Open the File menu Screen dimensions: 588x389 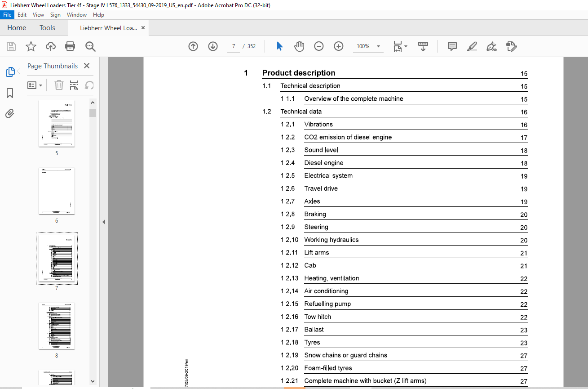coord(7,15)
